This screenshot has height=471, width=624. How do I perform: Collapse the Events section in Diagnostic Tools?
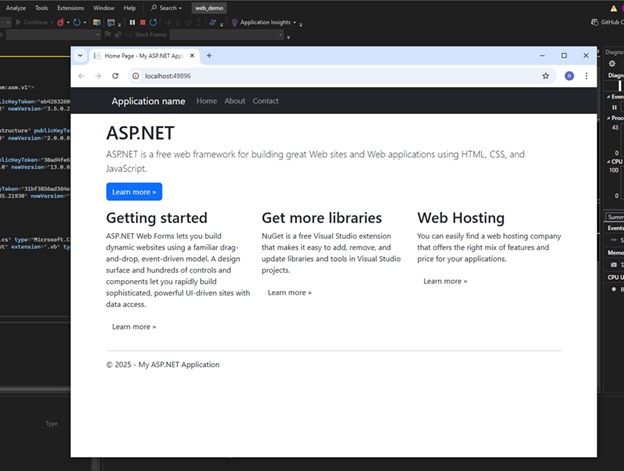[x=608, y=97]
